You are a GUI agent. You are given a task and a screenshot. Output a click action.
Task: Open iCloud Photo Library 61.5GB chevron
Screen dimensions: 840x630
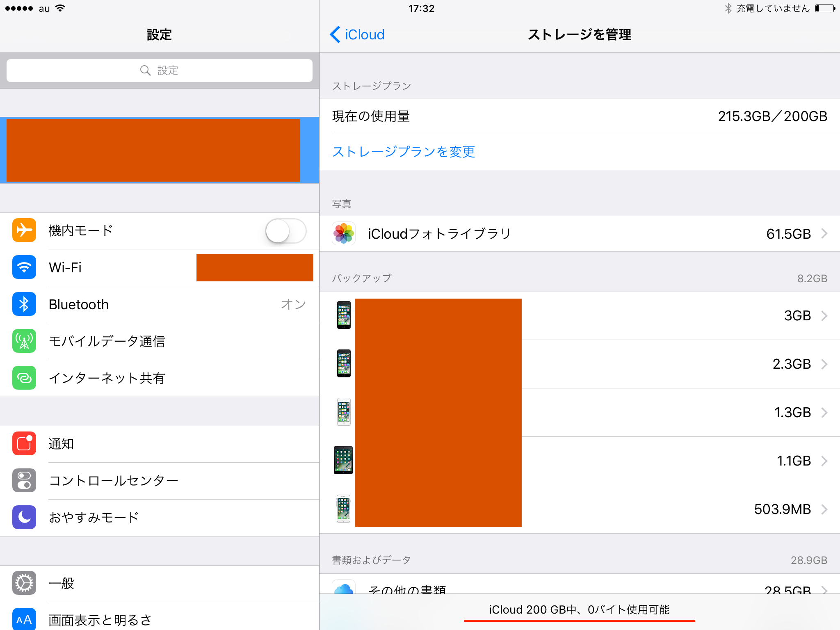(824, 234)
